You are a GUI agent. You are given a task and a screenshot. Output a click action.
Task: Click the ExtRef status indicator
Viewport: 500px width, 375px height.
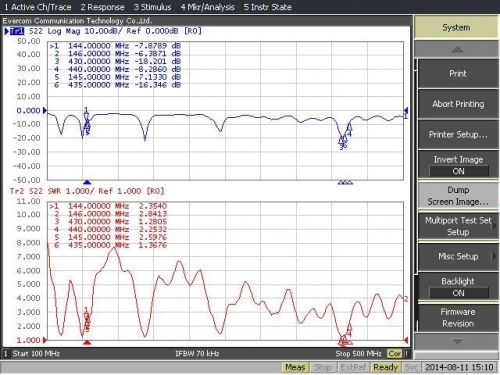tap(353, 367)
